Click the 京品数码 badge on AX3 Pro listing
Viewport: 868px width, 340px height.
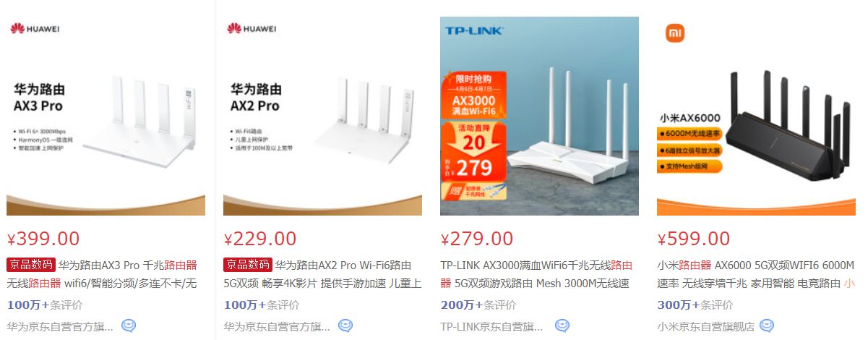point(30,265)
